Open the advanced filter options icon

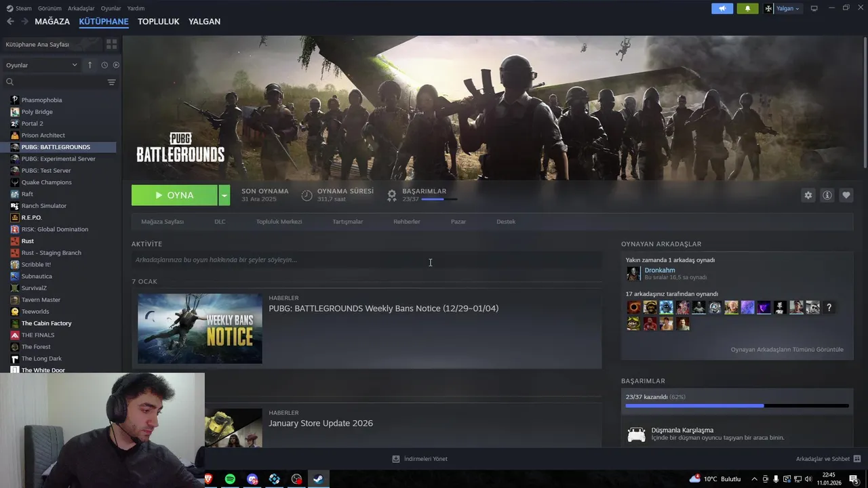(112, 82)
